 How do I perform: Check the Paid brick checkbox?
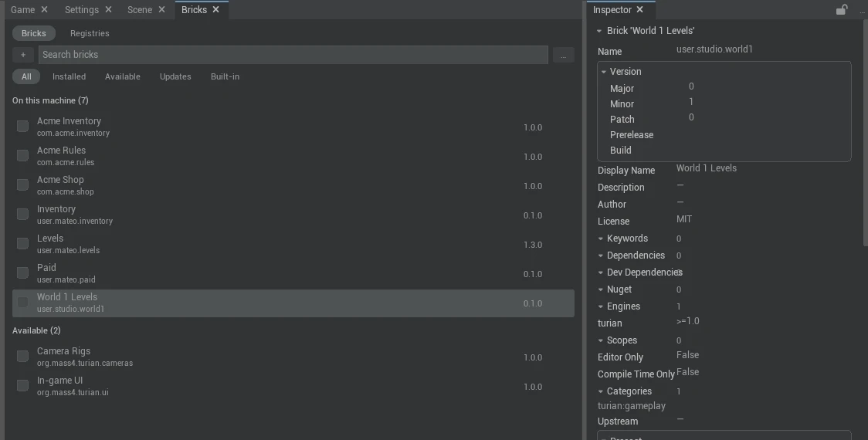click(x=22, y=272)
